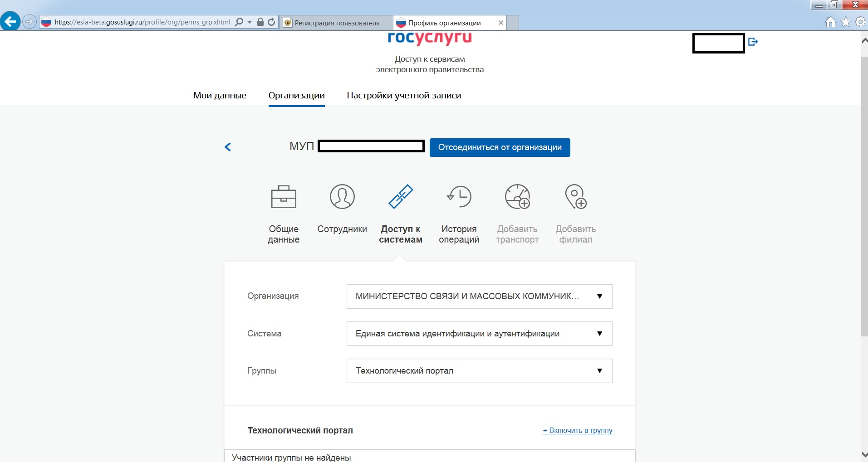Open the Организации menu item

tap(296, 95)
